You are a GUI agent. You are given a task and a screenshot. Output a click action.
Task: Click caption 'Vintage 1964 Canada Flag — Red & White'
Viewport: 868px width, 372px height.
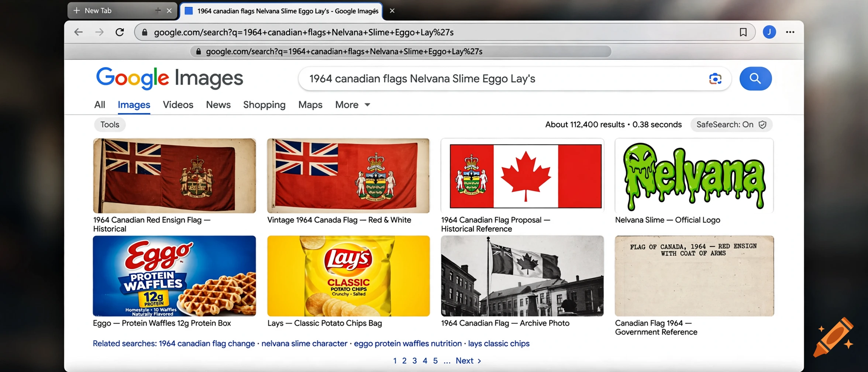coord(339,220)
